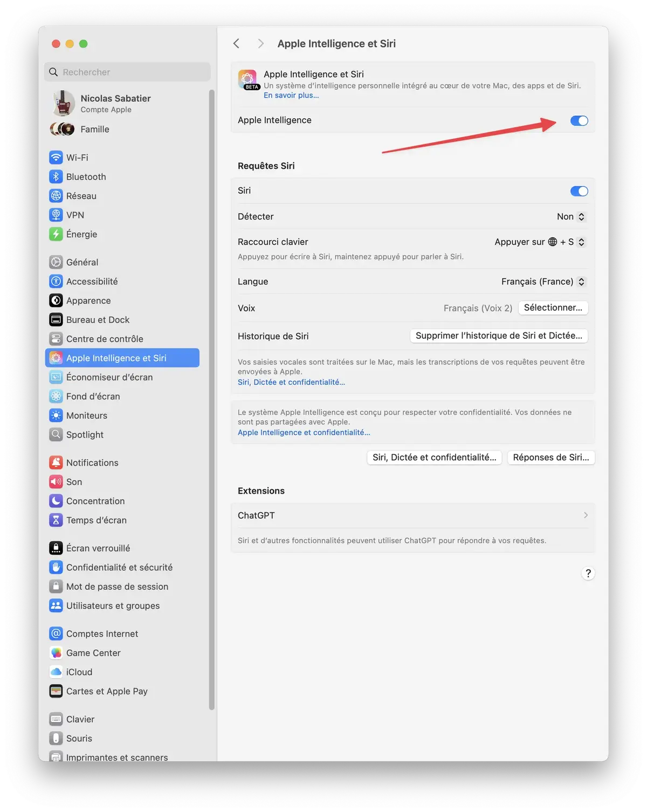Expand the ChatGPT extension row
647x812 pixels.
point(586,515)
